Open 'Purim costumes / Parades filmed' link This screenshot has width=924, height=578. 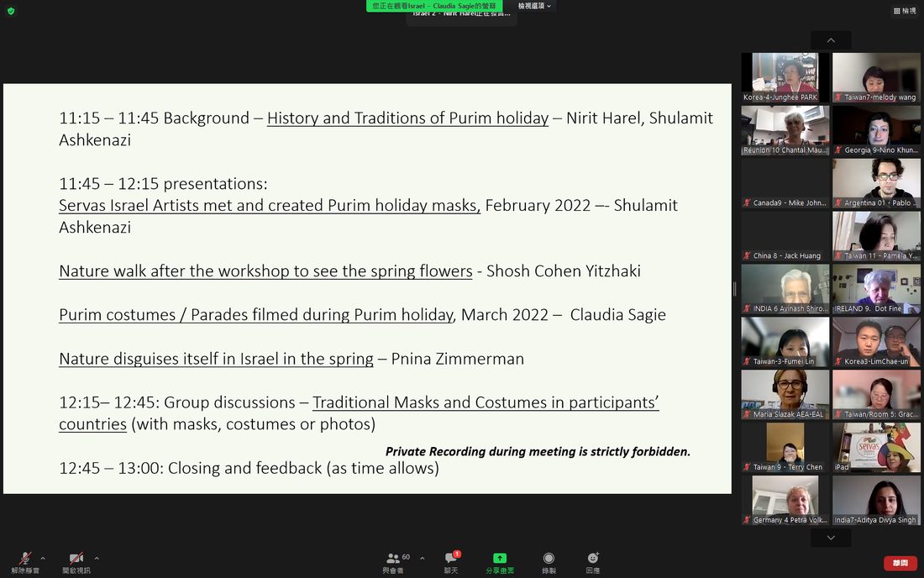click(257, 315)
